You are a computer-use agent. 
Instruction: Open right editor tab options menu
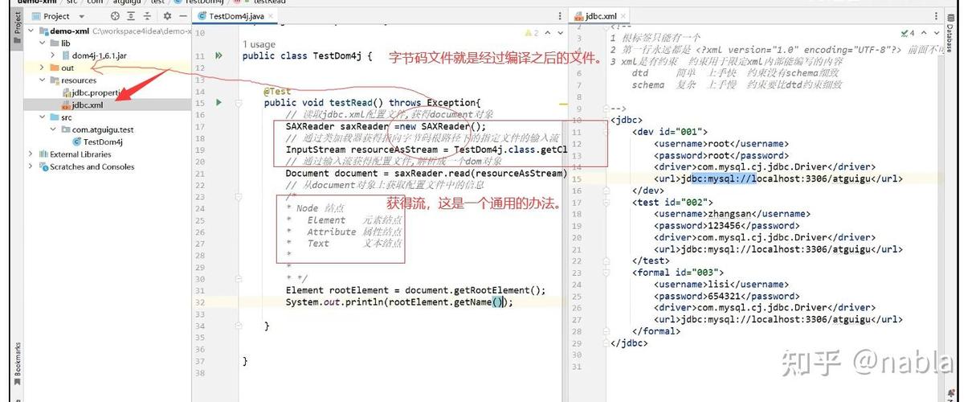click(x=934, y=16)
